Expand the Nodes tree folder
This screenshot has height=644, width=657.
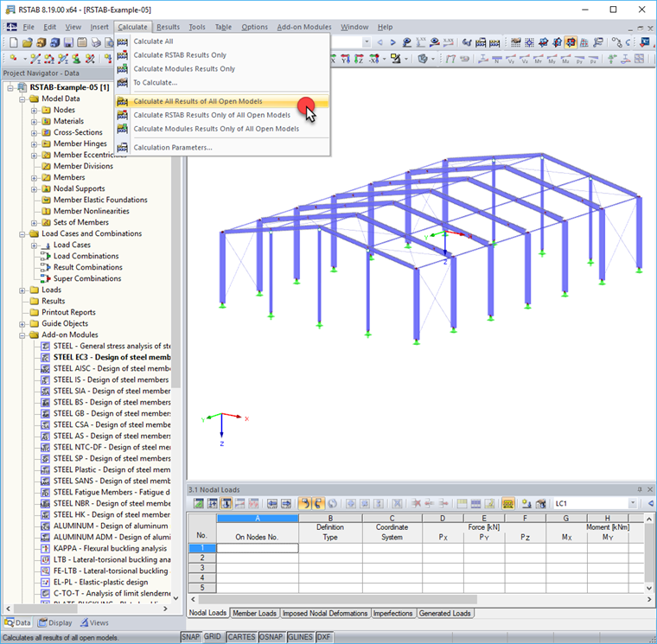pyautogui.click(x=34, y=110)
